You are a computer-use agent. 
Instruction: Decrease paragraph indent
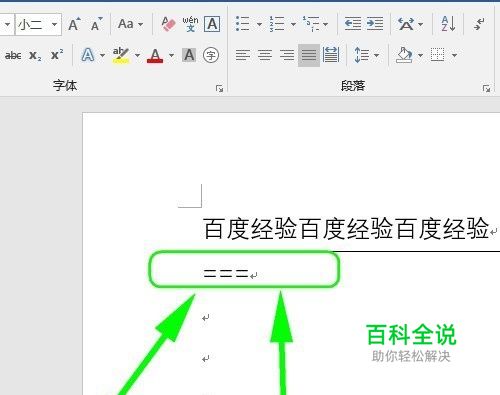(353, 24)
